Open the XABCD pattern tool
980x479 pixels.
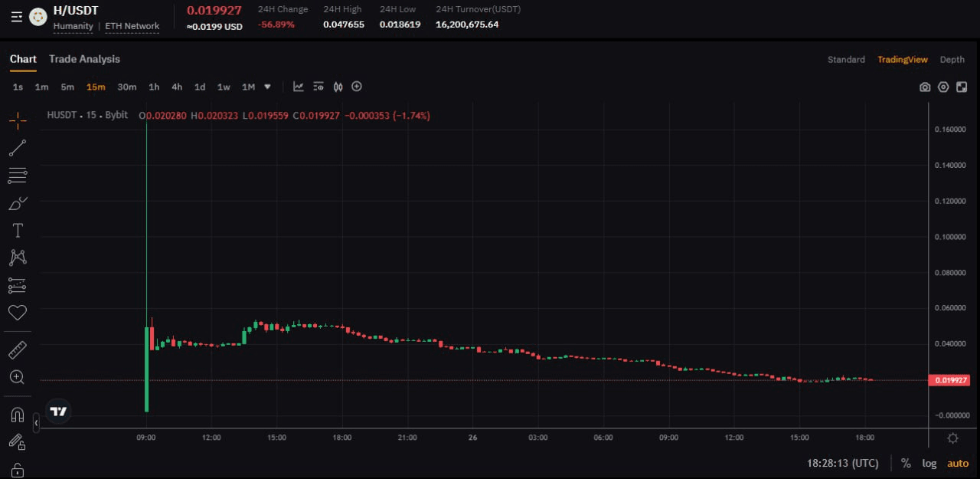[x=17, y=258]
